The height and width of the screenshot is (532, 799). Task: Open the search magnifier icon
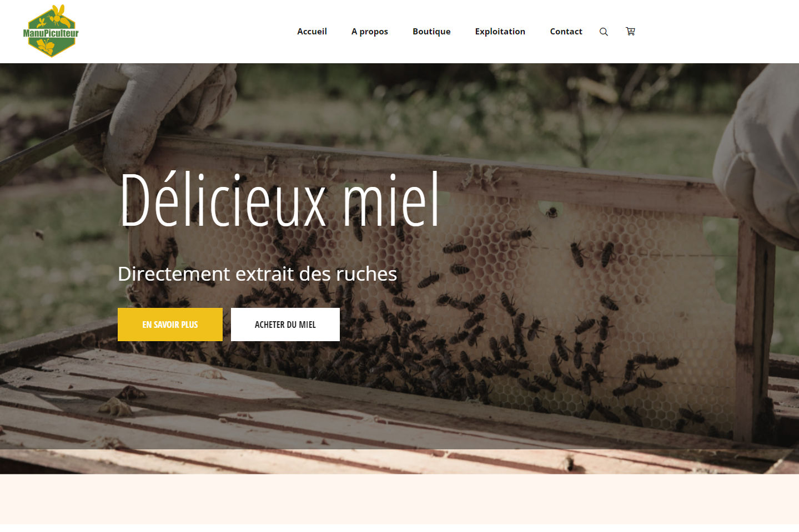point(604,32)
